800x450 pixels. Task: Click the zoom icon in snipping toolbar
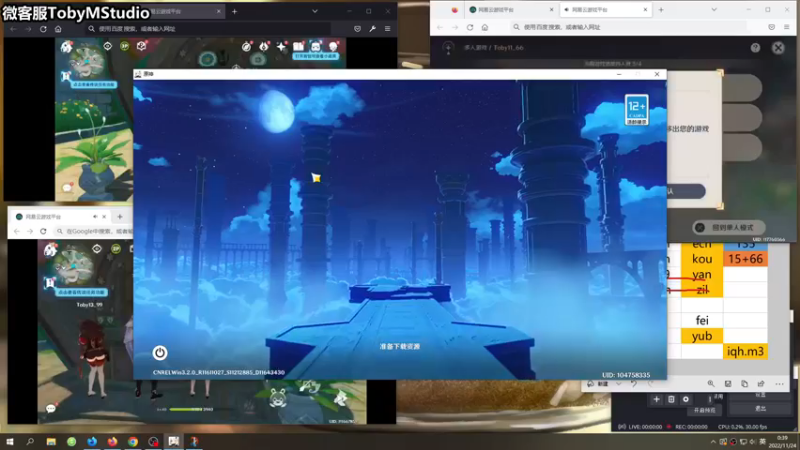(711, 384)
